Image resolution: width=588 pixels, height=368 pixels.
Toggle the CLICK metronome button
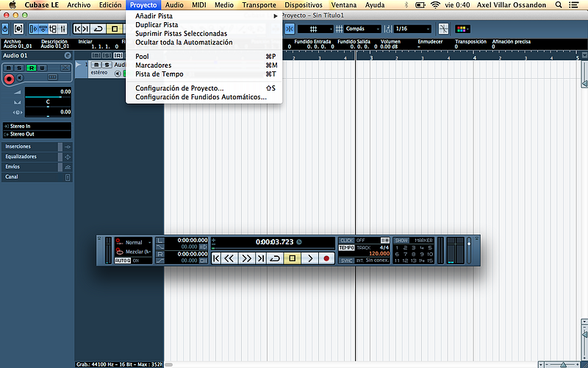pyautogui.click(x=346, y=241)
